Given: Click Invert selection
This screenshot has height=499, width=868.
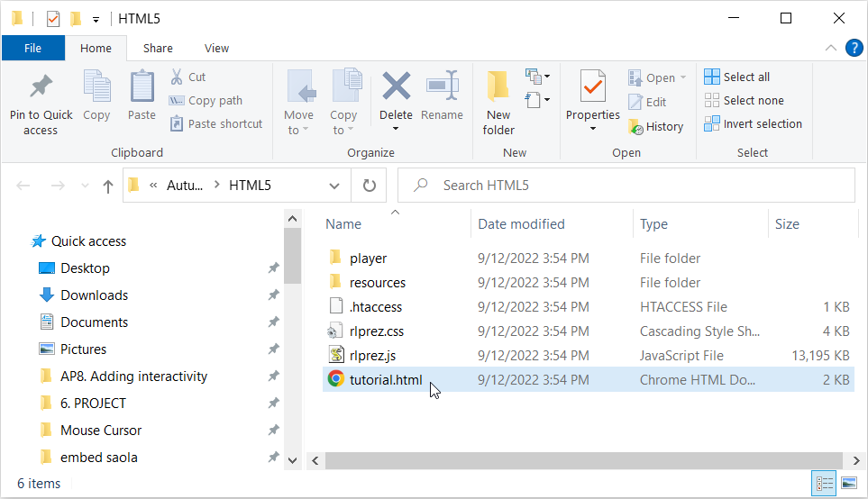Looking at the screenshot, I should 753,124.
